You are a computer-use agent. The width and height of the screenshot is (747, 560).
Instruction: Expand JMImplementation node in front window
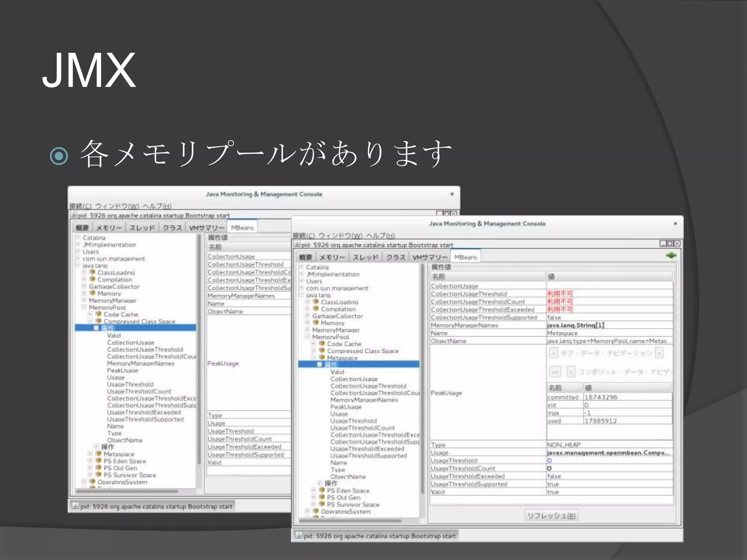tap(301, 274)
